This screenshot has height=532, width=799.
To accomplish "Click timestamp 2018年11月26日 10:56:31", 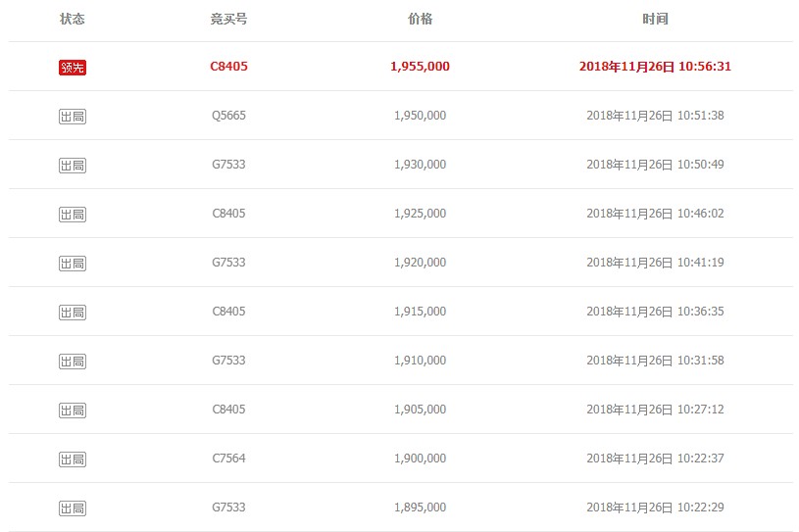I will pos(655,67).
